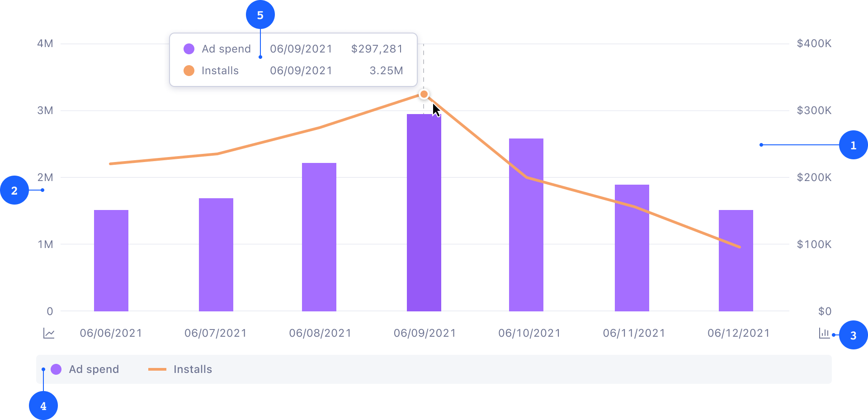Click the $300K right axis label
The image size is (868, 420).
(x=814, y=110)
